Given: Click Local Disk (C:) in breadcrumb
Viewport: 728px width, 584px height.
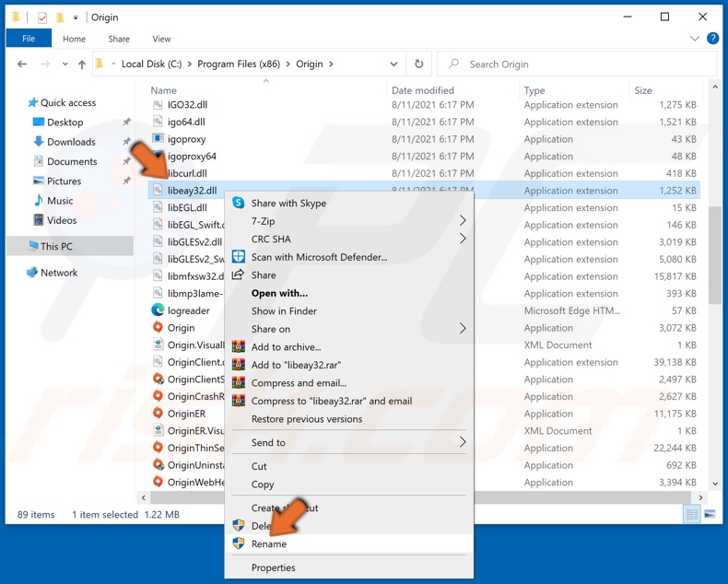Looking at the screenshot, I should [151, 64].
